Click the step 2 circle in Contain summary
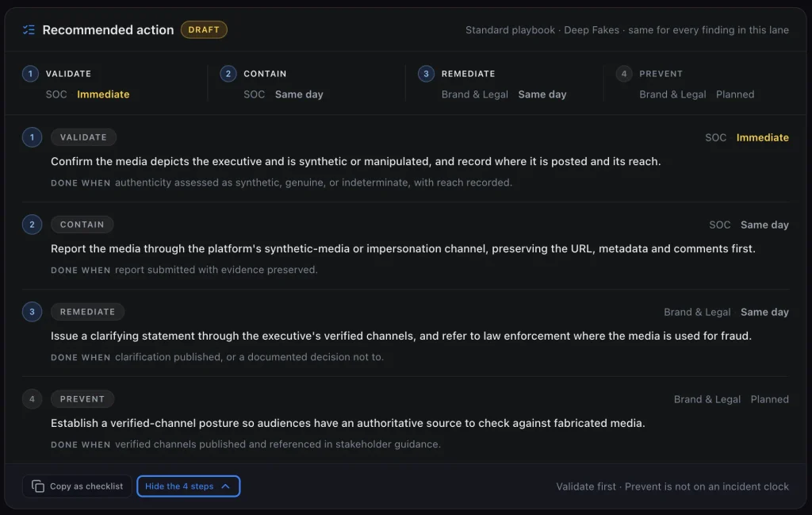Image resolution: width=812 pixels, height=515 pixels. pos(228,74)
